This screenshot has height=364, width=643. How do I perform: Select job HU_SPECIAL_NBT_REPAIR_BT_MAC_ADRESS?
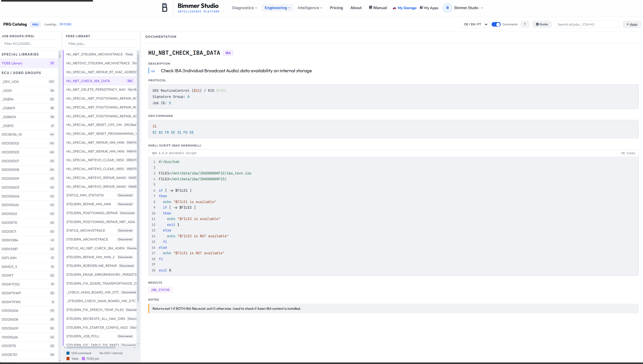pyautogui.click(x=100, y=72)
